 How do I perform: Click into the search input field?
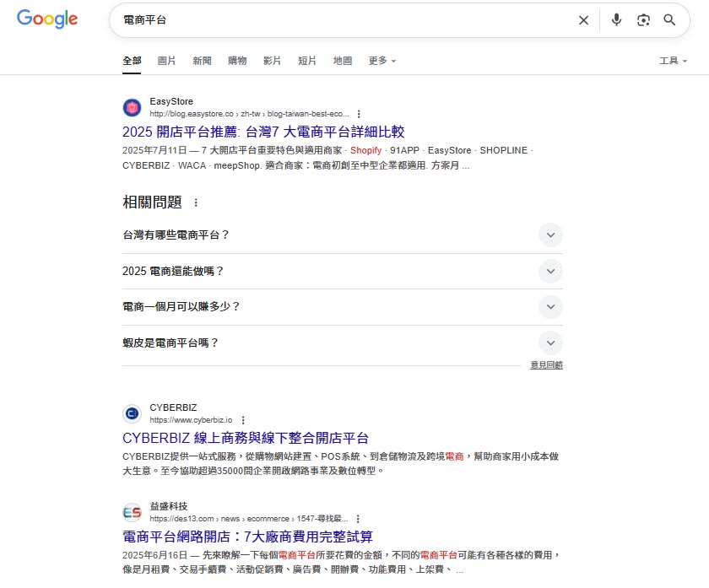(338, 20)
